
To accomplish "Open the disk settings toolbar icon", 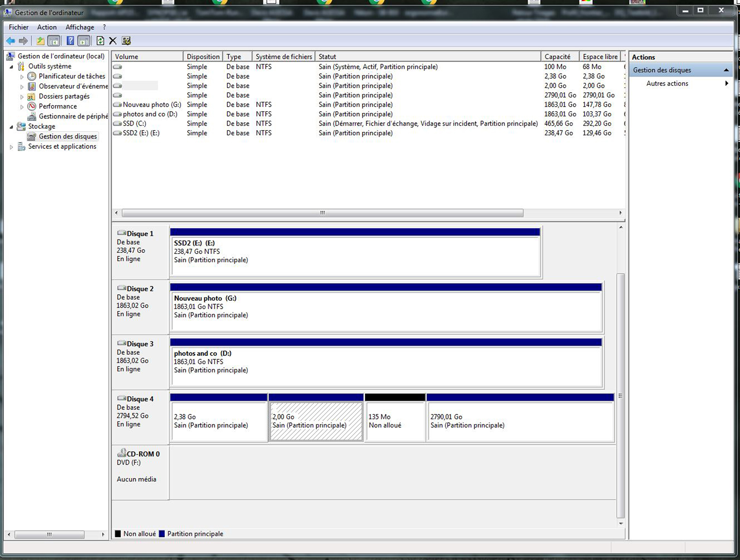I will pos(126,41).
